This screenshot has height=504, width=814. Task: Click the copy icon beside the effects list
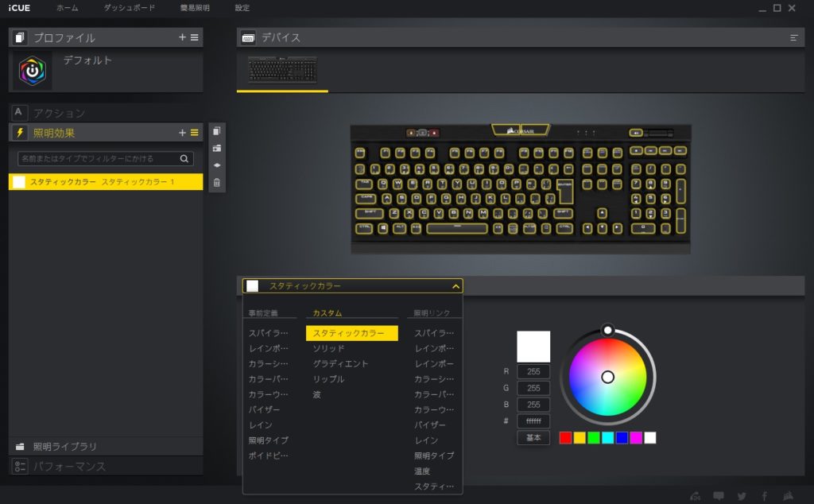pos(217,131)
